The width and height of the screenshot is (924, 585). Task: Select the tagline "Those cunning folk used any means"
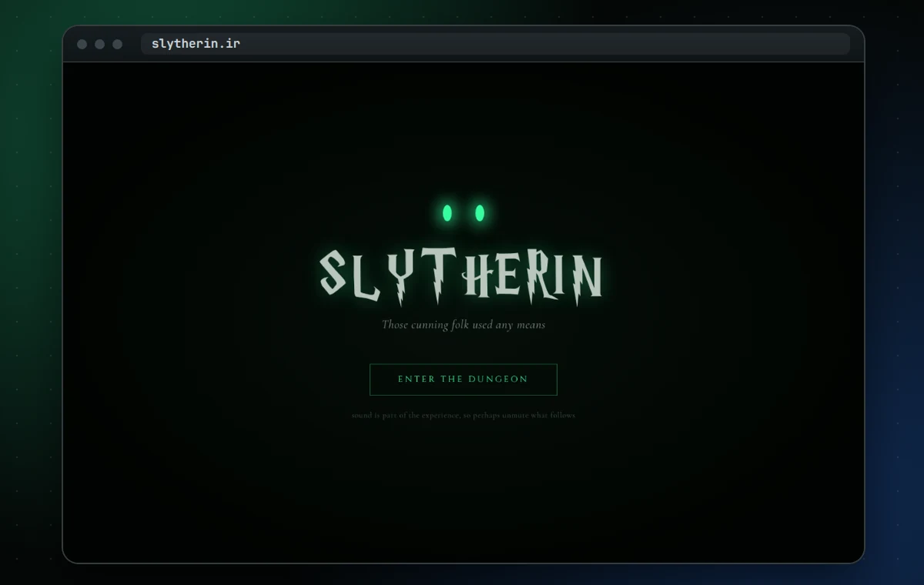[464, 325]
